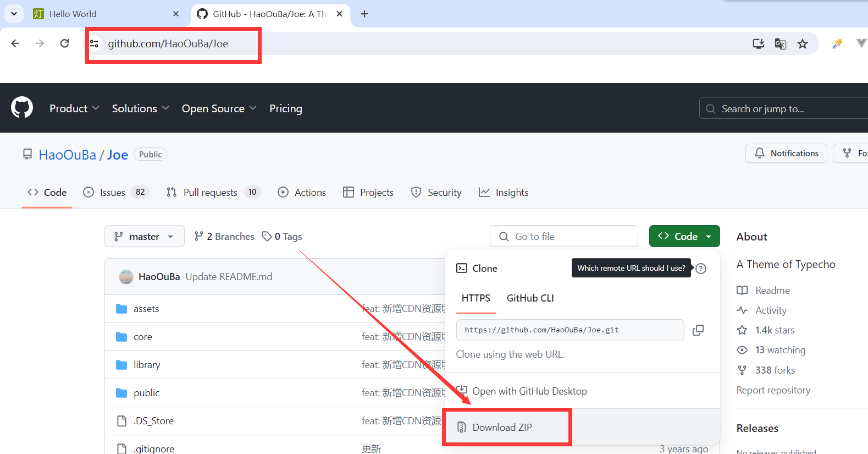Screen dimensions: 868x454
Task: Expand the Product menu
Action: click(74, 108)
